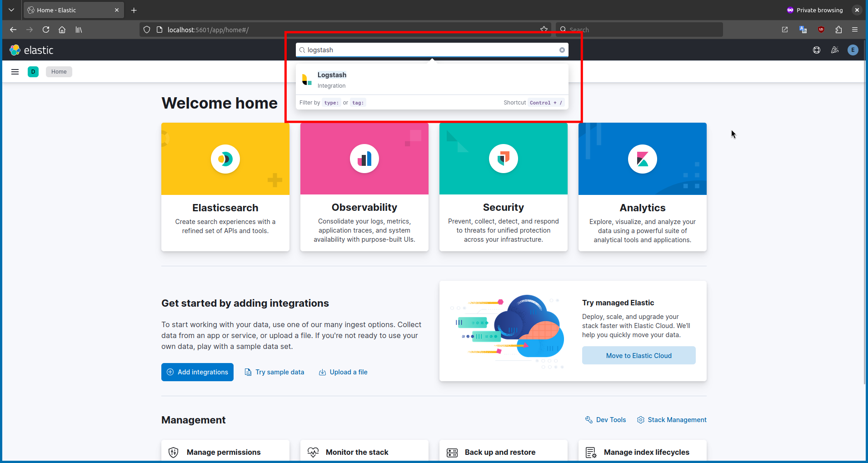Go back with browser back arrow
This screenshot has height=463, width=868.
coord(13,30)
